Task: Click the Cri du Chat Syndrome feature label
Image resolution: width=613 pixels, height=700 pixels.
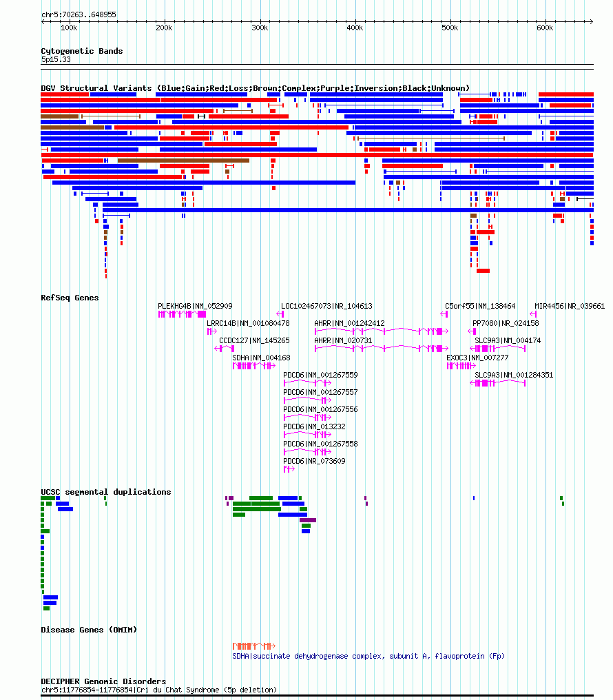Action: tap(159, 690)
